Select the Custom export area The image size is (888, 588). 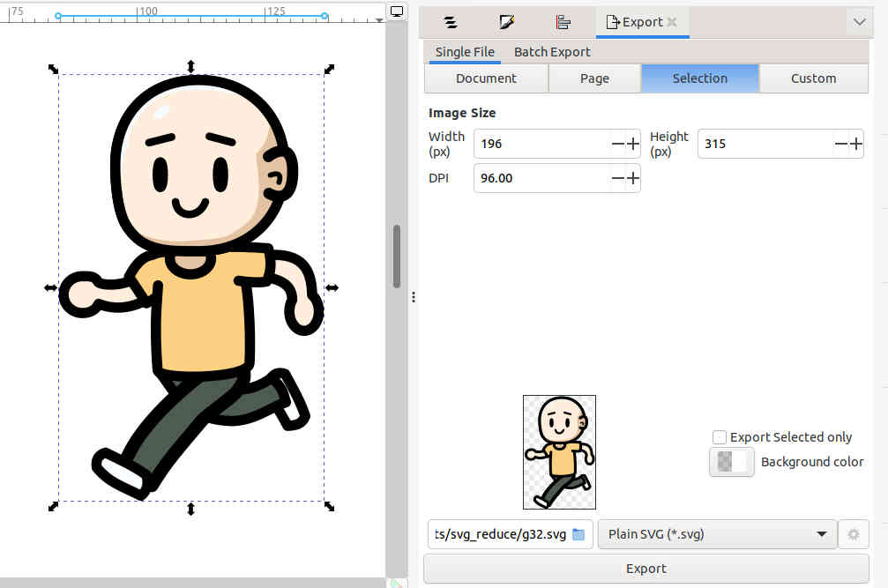(x=813, y=78)
